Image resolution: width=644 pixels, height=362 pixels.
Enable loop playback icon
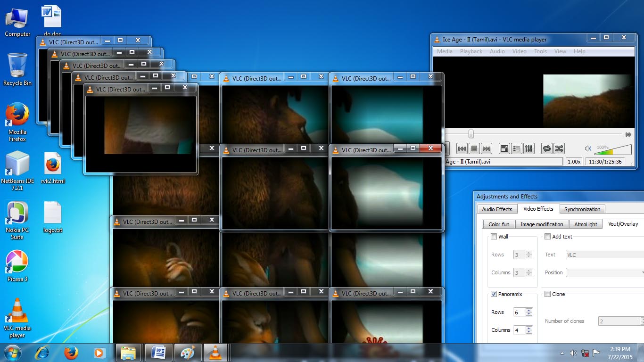[x=546, y=148]
